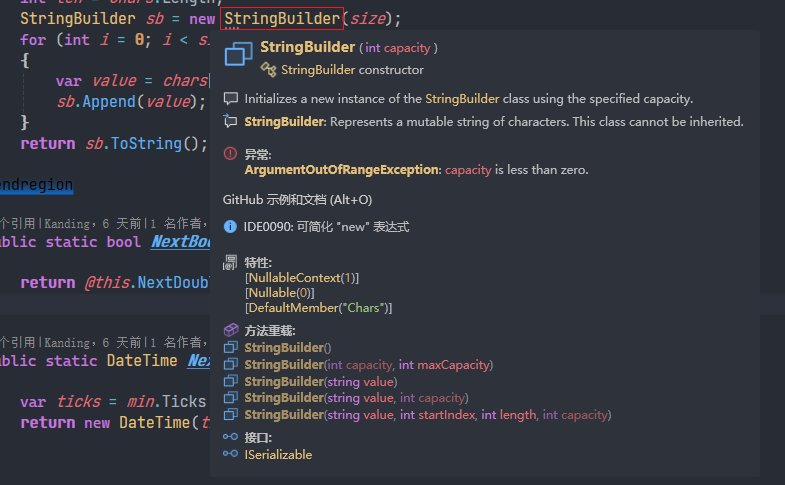Click the comment icon beside the Initializes description
785x485 pixels.
[231, 99]
